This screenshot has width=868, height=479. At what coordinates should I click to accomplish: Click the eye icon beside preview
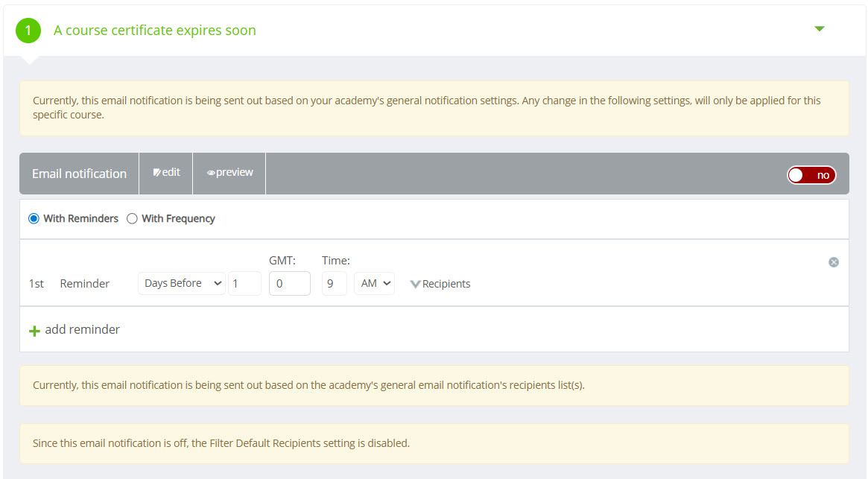click(x=211, y=173)
